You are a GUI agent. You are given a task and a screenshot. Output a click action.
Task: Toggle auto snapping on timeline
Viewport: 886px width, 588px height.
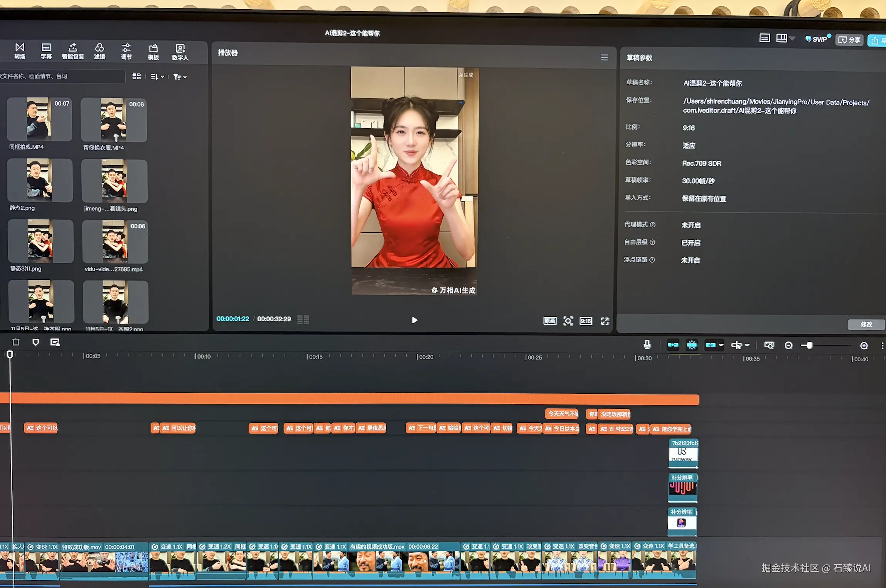[x=692, y=345]
